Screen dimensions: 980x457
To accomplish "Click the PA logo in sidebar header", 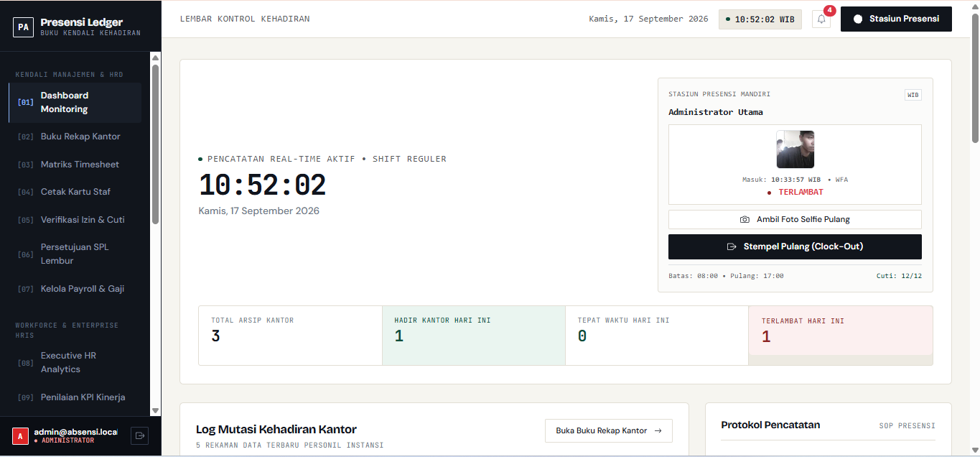I will point(24,27).
